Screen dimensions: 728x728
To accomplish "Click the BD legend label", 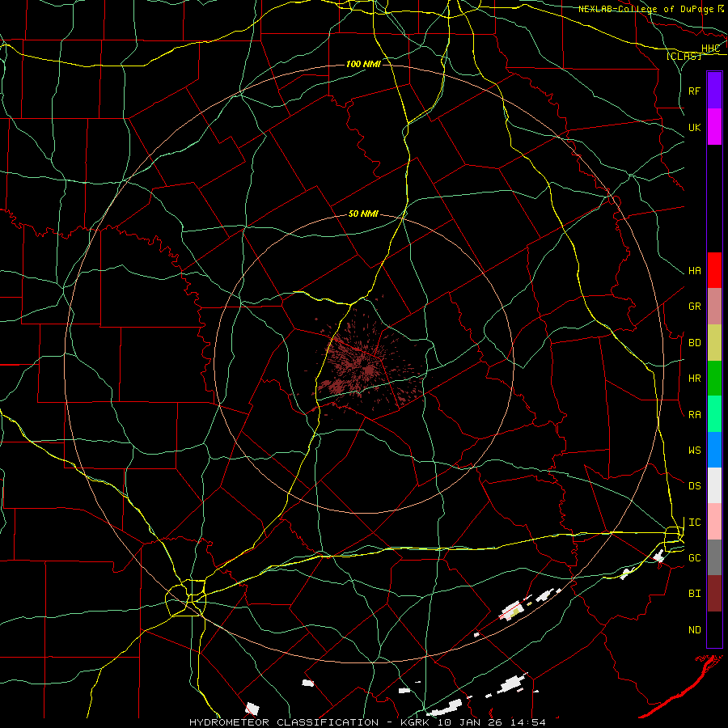I will pos(694,343).
